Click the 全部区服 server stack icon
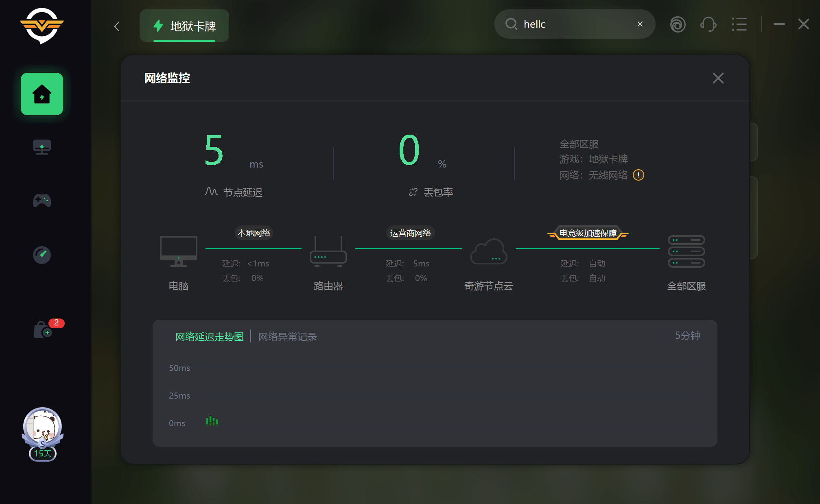Image resolution: width=820 pixels, height=504 pixels. pyautogui.click(x=686, y=251)
